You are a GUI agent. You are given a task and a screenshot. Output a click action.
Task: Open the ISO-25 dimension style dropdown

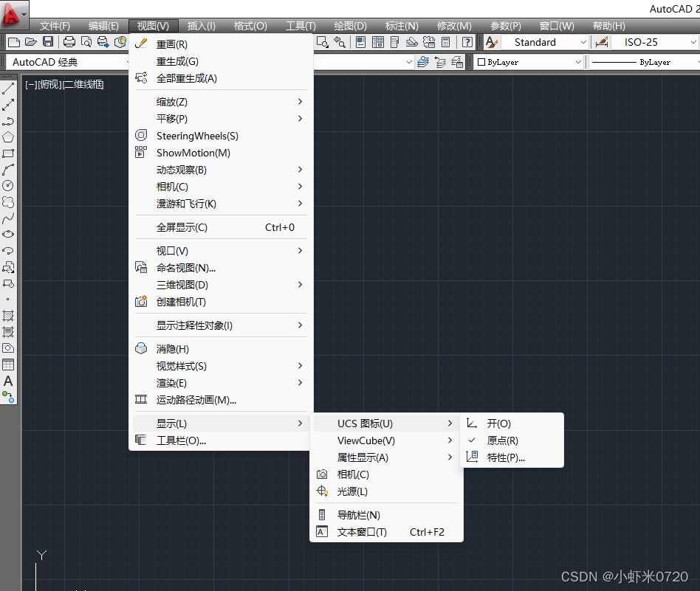654,42
